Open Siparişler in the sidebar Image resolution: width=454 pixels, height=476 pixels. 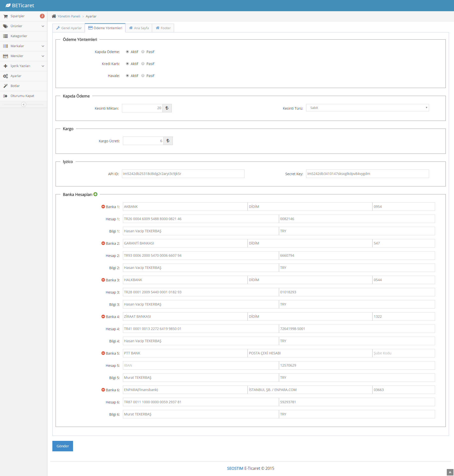[x=23, y=16]
